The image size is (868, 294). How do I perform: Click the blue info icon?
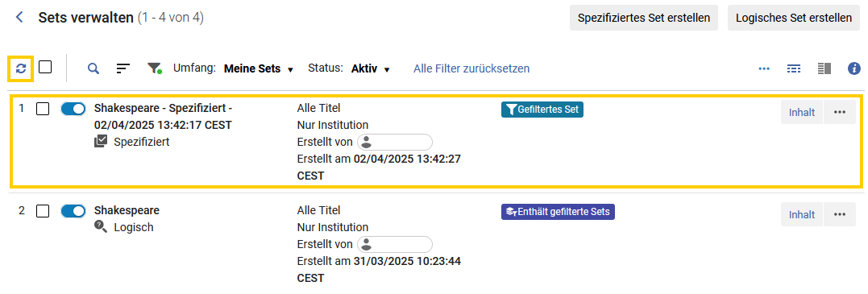click(854, 68)
